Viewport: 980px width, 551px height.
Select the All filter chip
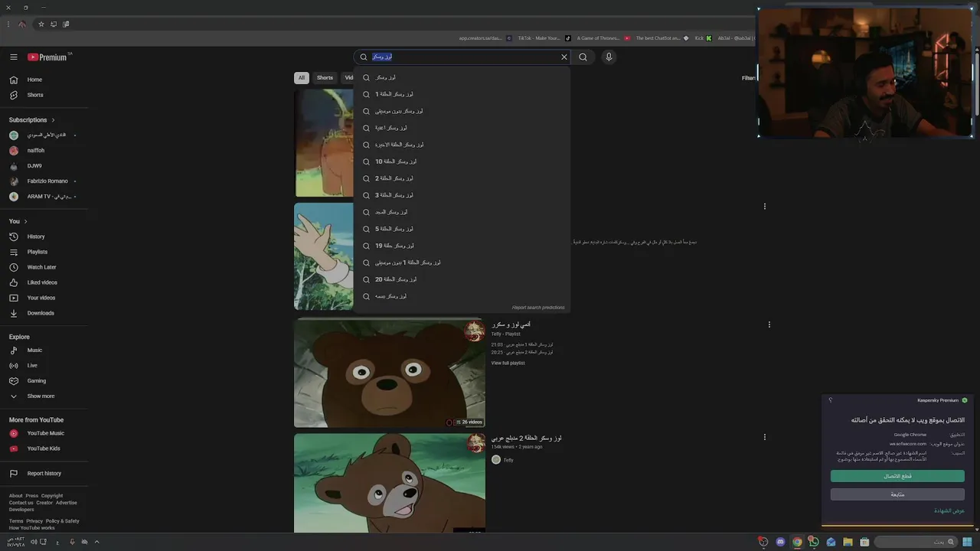click(x=302, y=77)
